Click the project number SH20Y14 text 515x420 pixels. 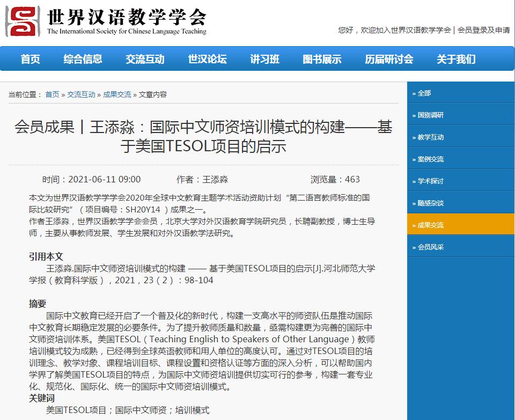point(143,210)
